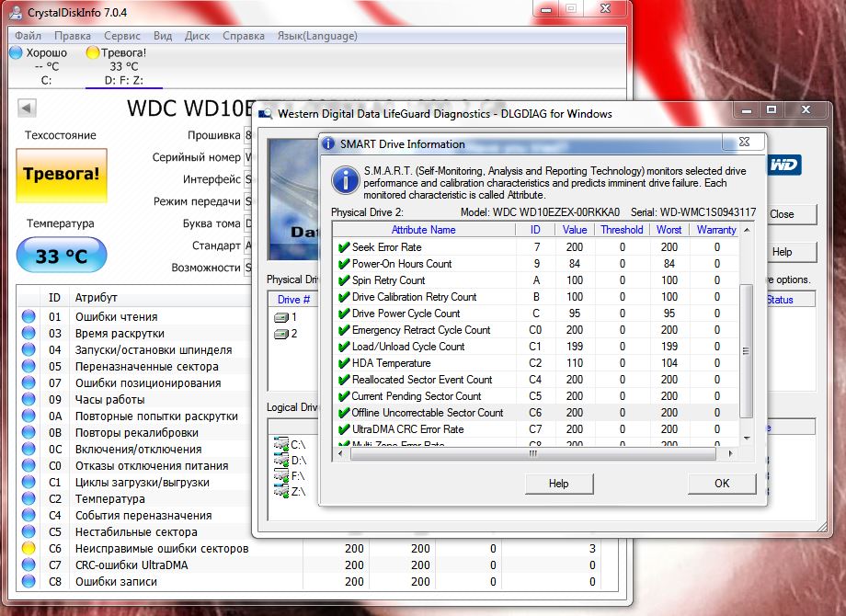Click green check icon beside HDA Temperature
846x616 pixels.
[344, 363]
